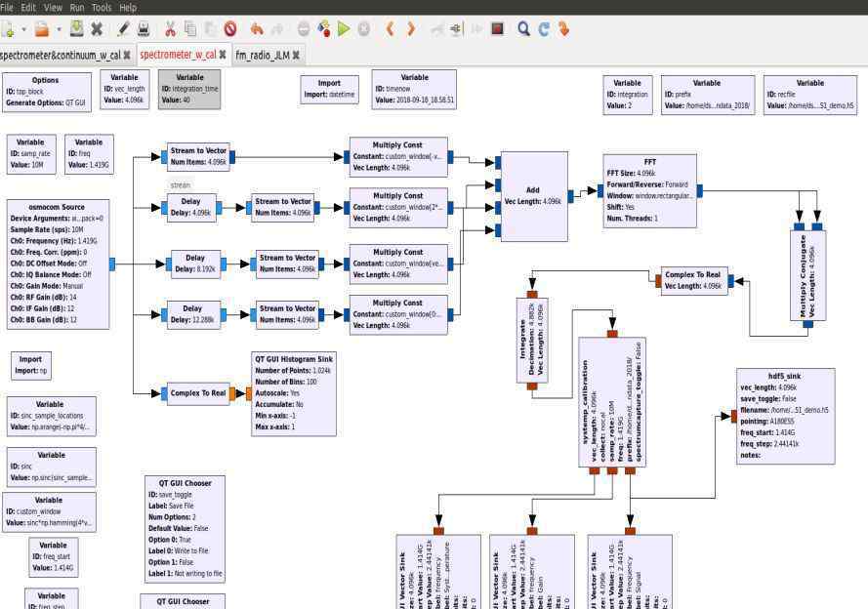Select the Import np block
Image resolution: width=868 pixels, height=609 pixels.
[x=31, y=366]
